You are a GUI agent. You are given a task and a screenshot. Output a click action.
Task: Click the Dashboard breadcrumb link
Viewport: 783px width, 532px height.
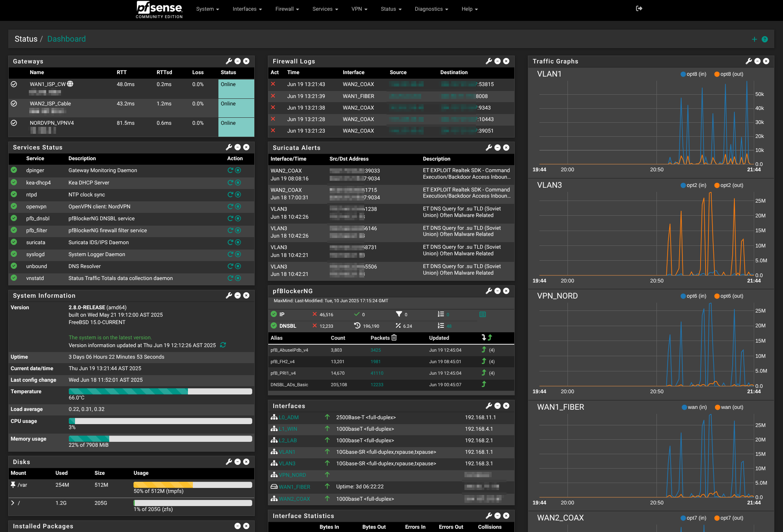66,39
